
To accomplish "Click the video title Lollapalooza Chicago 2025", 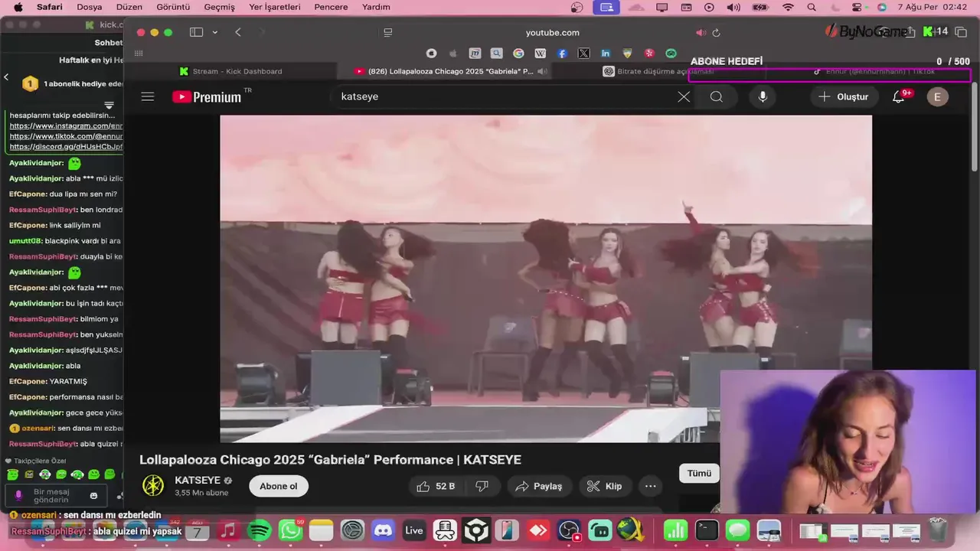I will 330,460.
